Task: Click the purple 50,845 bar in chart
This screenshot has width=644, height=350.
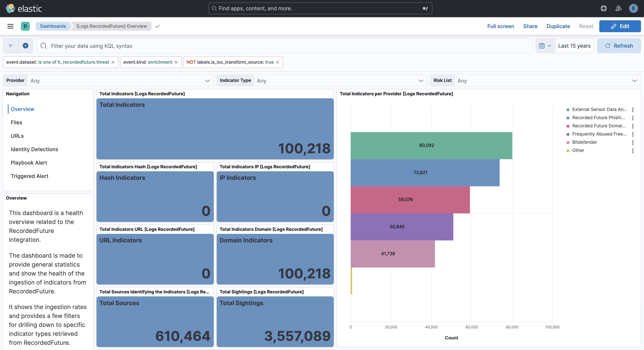Action: point(402,227)
